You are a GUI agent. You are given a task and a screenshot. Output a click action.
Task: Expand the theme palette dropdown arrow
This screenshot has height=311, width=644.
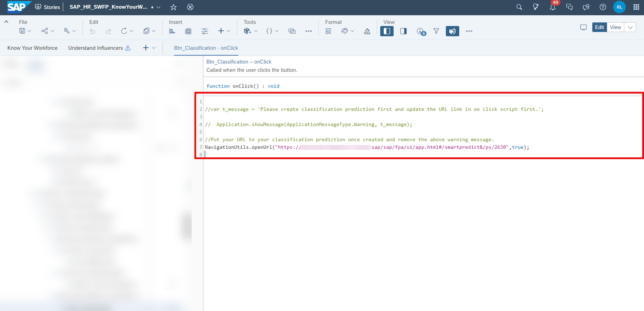[x=352, y=31]
